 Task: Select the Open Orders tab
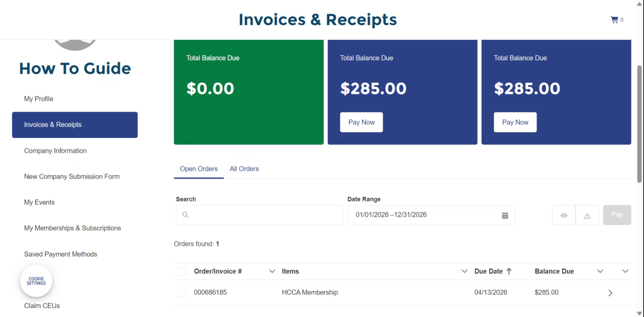tap(199, 169)
